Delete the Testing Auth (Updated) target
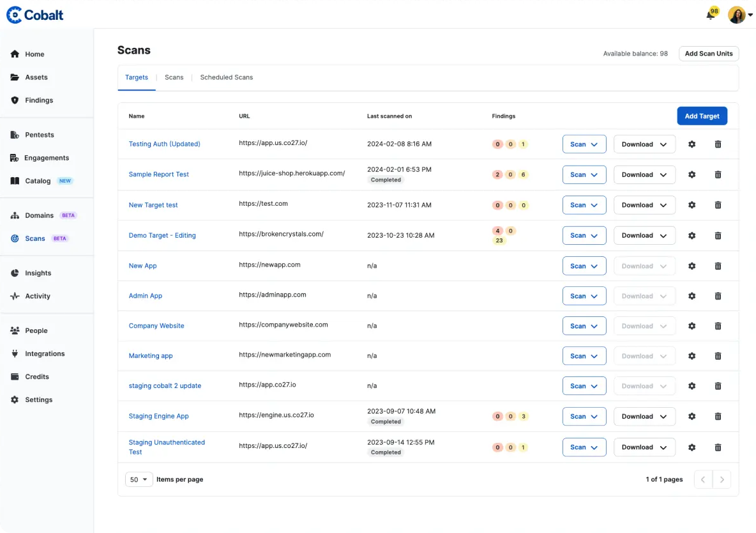The height and width of the screenshot is (533, 756). pyautogui.click(x=718, y=144)
